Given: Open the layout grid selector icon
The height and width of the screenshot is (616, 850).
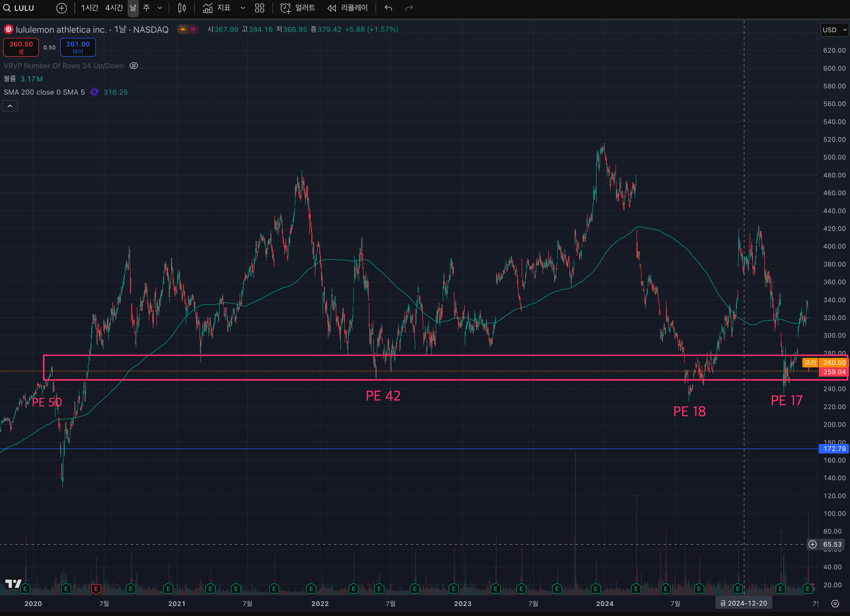Looking at the screenshot, I should point(259,8).
